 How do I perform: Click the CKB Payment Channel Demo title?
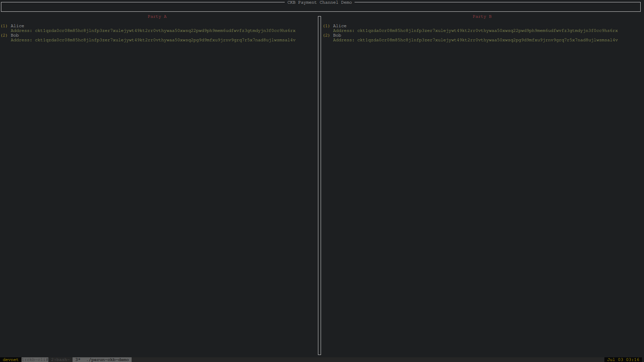[320, 2]
